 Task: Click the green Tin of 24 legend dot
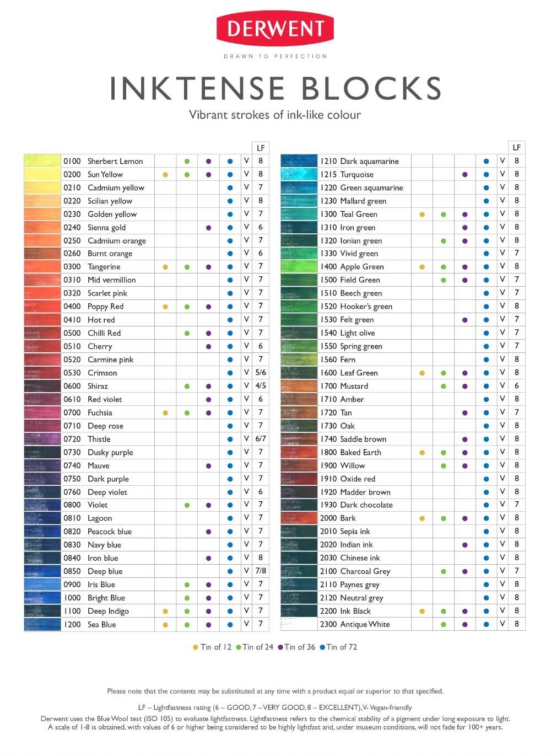tap(239, 647)
